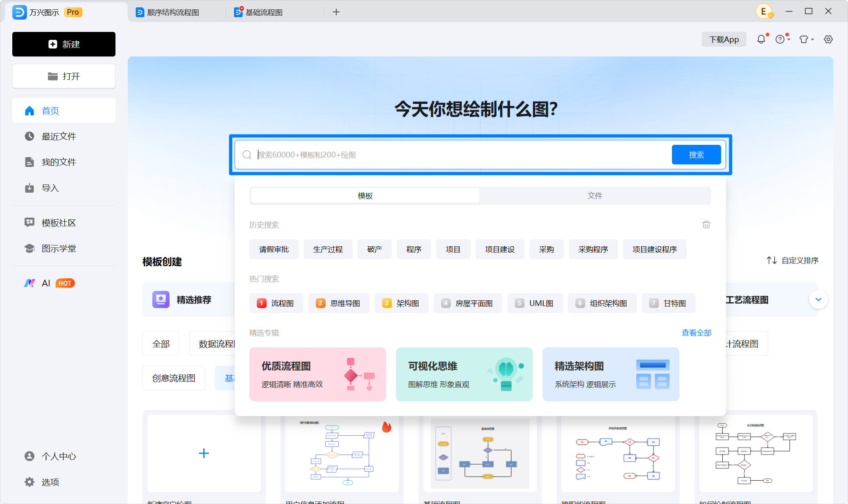Open 个人中心 personal center

64,456
